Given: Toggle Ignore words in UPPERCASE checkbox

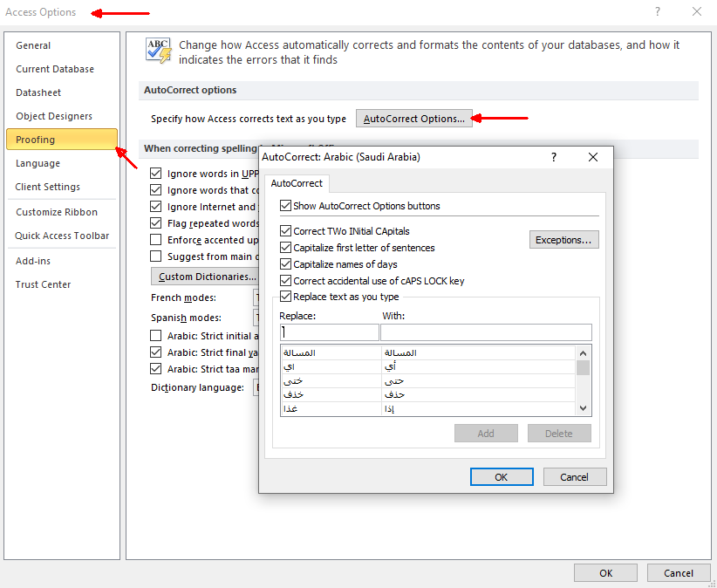Looking at the screenshot, I should pyautogui.click(x=156, y=174).
